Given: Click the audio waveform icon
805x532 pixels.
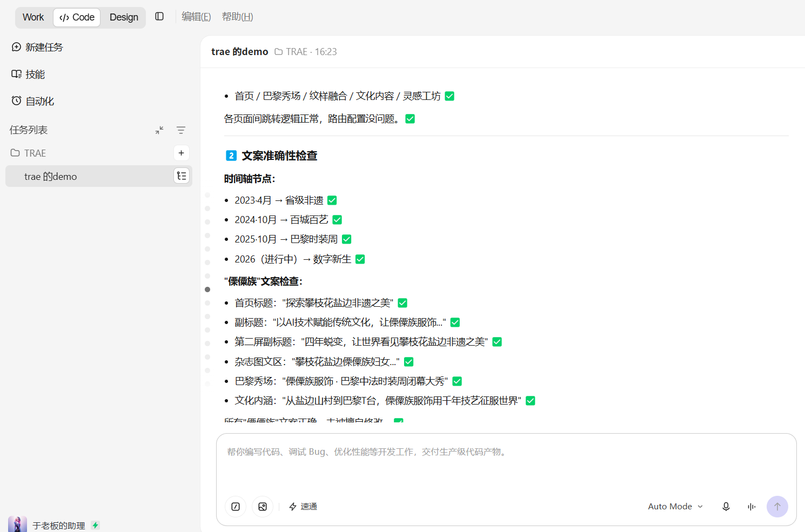Looking at the screenshot, I should (x=752, y=507).
